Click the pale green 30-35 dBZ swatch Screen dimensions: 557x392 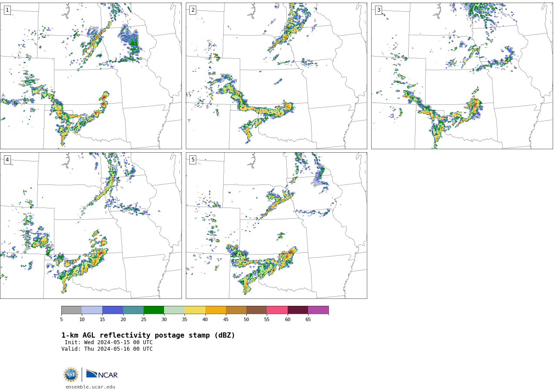click(x=174, y=310)
